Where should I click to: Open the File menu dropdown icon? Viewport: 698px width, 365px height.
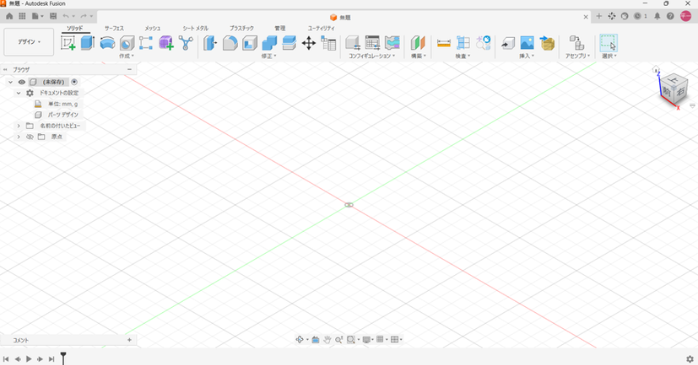37,16
